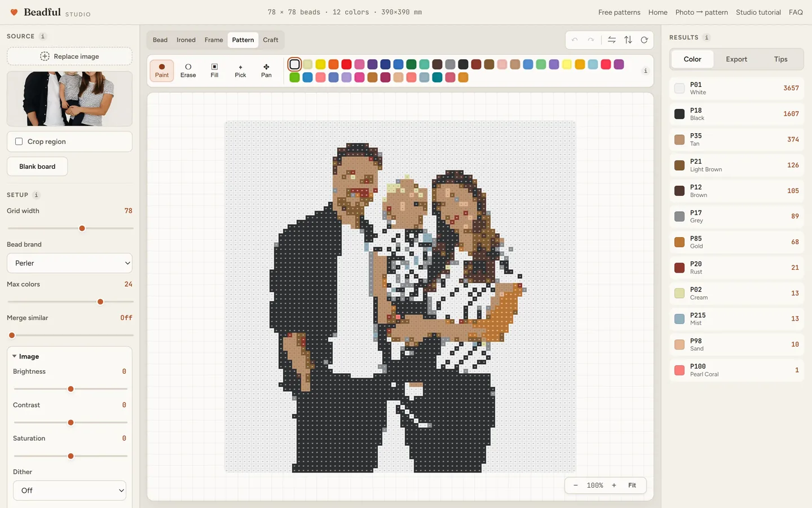Zoom in with the plus icon
This screenshot has width=812, height=508.
point(614,485)
